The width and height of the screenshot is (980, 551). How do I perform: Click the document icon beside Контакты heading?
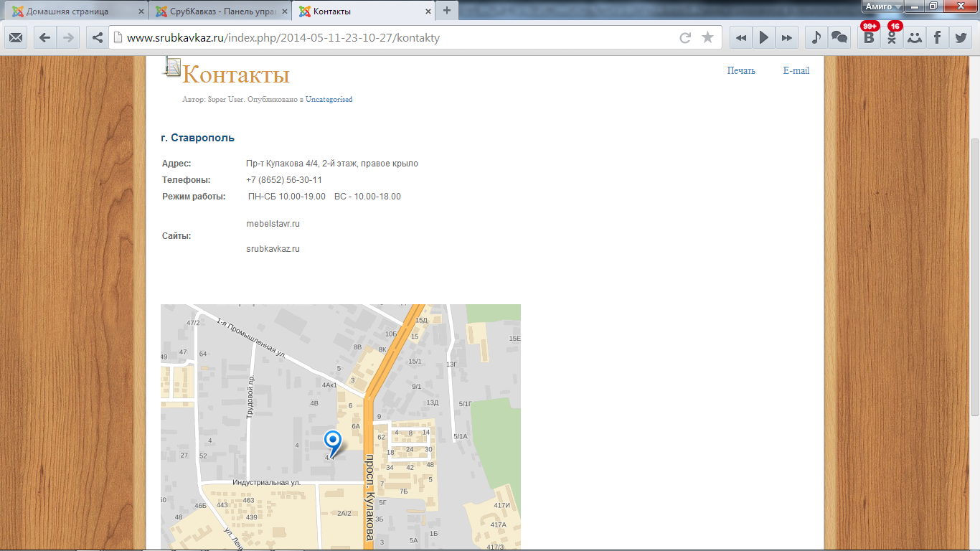click(x=172, y=66)
